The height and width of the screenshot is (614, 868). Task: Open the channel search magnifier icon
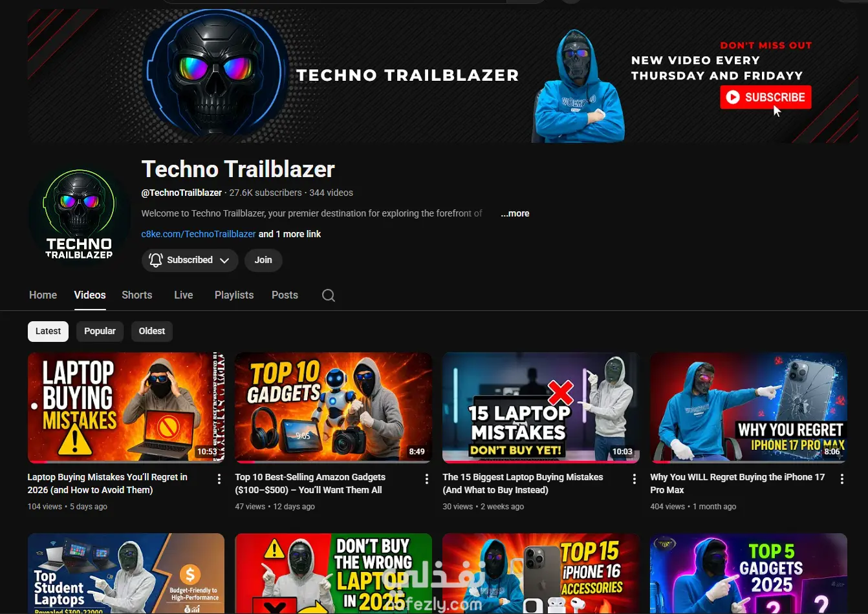329,295
